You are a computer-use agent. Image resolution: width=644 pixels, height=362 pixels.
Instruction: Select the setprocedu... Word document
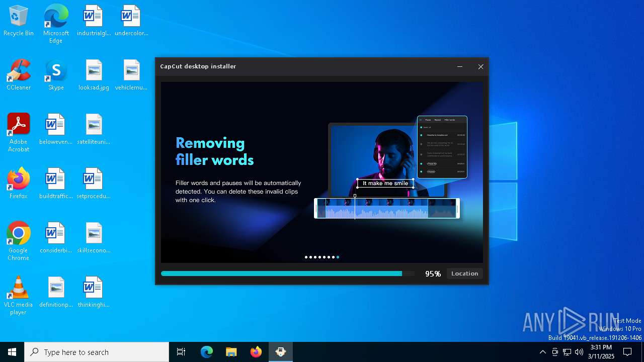(x=94, y=184)
